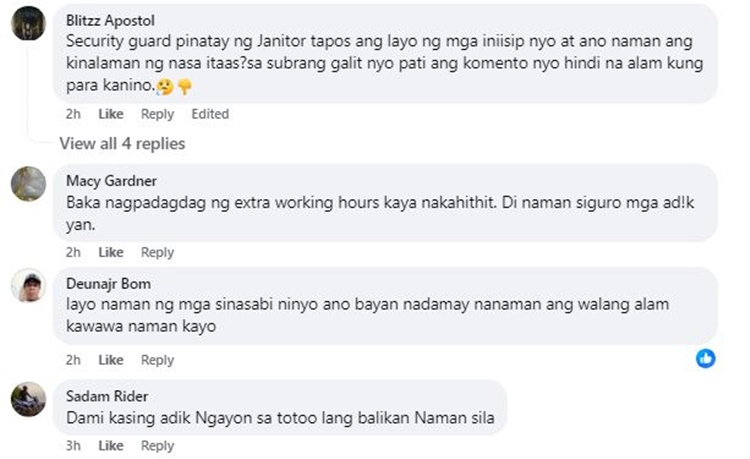This screenshot has height=459, width=750.
Task: Reply to Deunajr Bom's comment
Action: 157,360
